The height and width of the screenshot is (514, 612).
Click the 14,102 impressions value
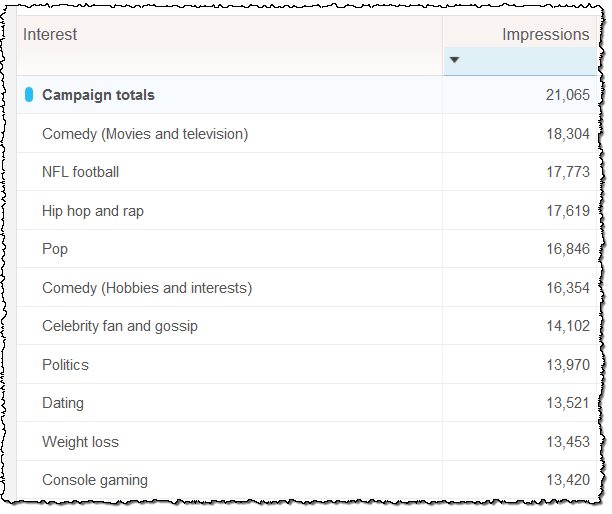coord(567,326)
